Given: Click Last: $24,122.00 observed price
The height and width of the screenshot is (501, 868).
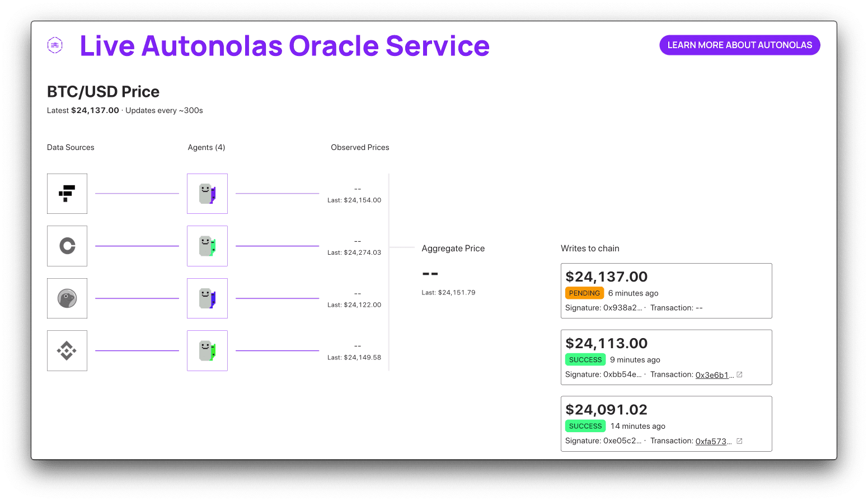Looking at the screenshot, I should pyautogui.click(x=354, y=305).
